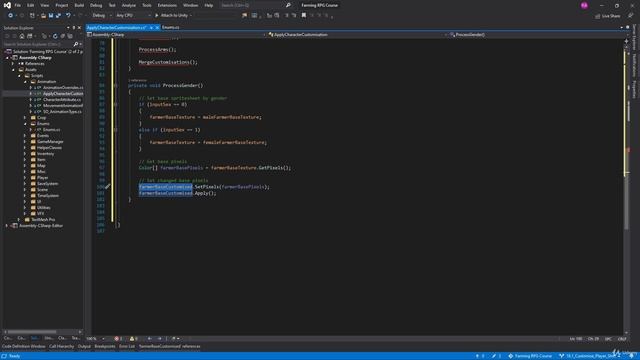Viewport: 640px width, 360px height.
Task: Select Enums.cs file in the tree
Action: tap(51, 130)
